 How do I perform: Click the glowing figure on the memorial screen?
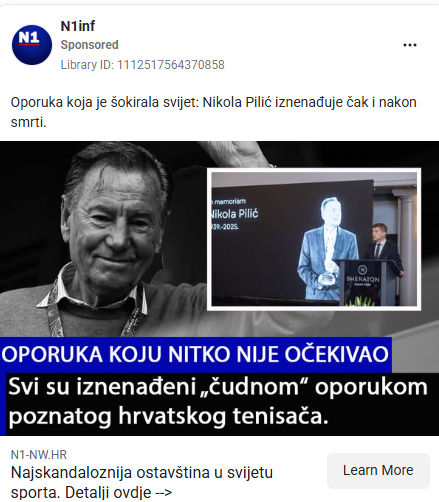[x=328, y=248]
